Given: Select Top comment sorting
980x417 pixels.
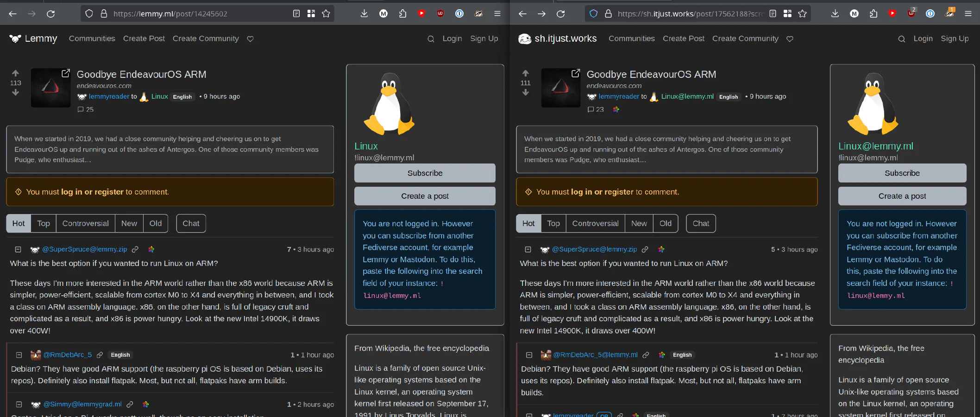Looking at the screenshot, I should (x=43, y=223).
